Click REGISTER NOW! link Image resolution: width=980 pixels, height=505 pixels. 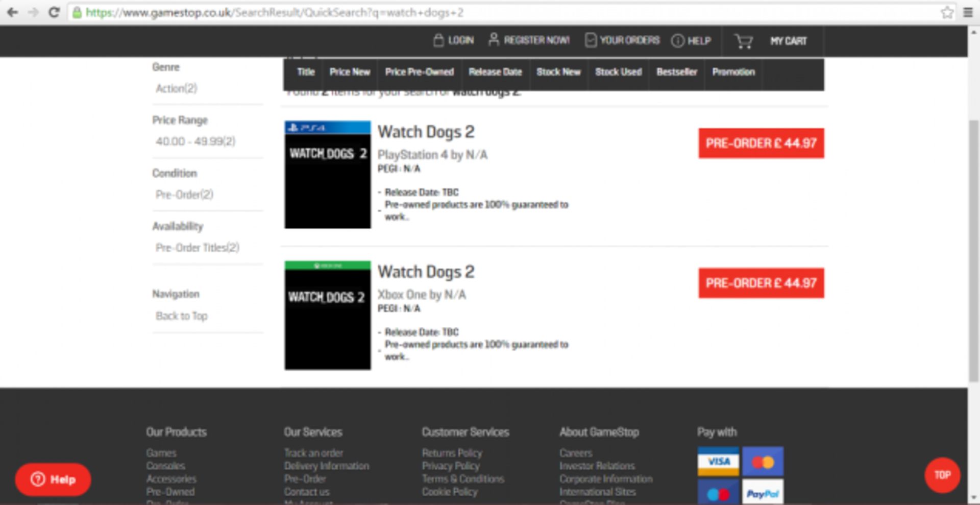point(537,40)
